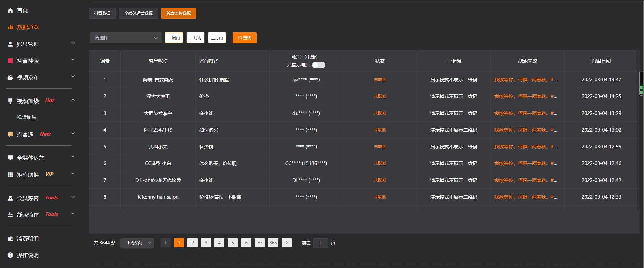This screenshot has width=644, height=268.
Task: Open 消费明细 in the sidebar
Action: pos(28,238)
